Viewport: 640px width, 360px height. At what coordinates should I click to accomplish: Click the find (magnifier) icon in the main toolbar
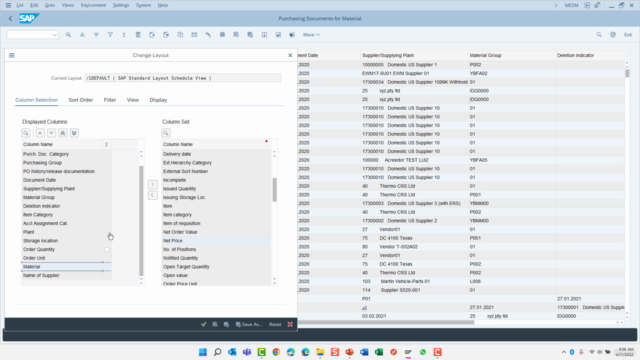[x=68, y=35]
